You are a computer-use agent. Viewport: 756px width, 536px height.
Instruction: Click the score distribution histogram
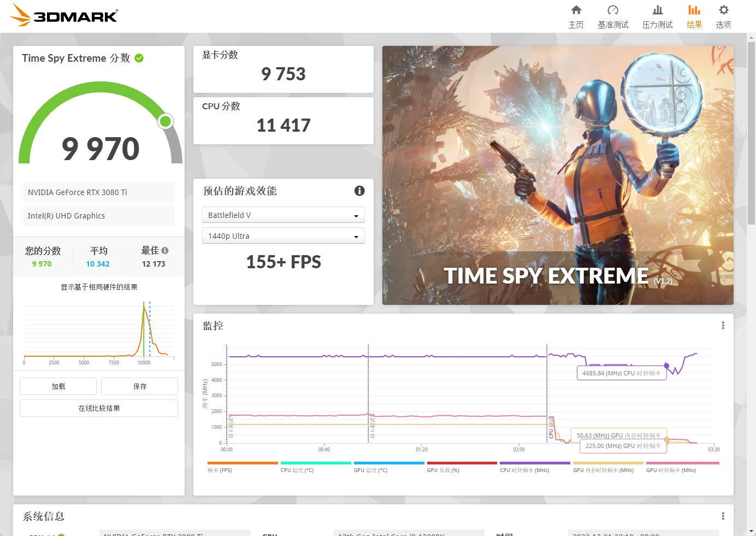pyautogui.click(x=98, y=331)
